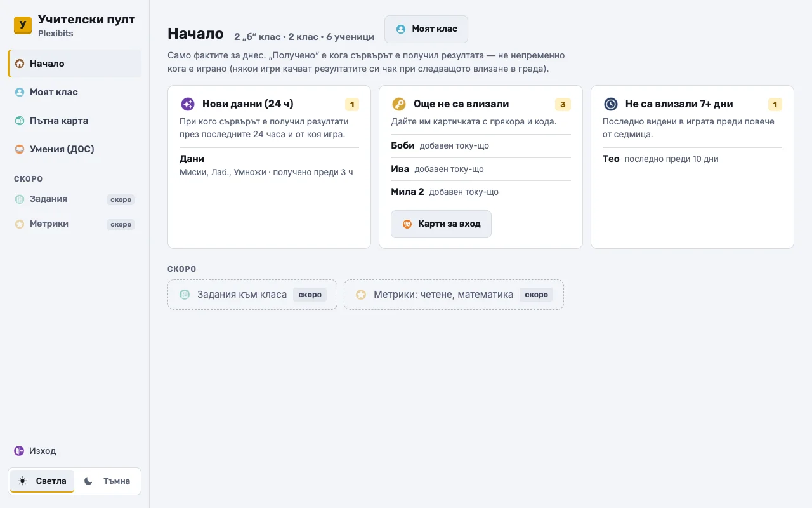Screen dimensions: 812x508
Task: Click the Начало page heading
Action: (195, 34)
